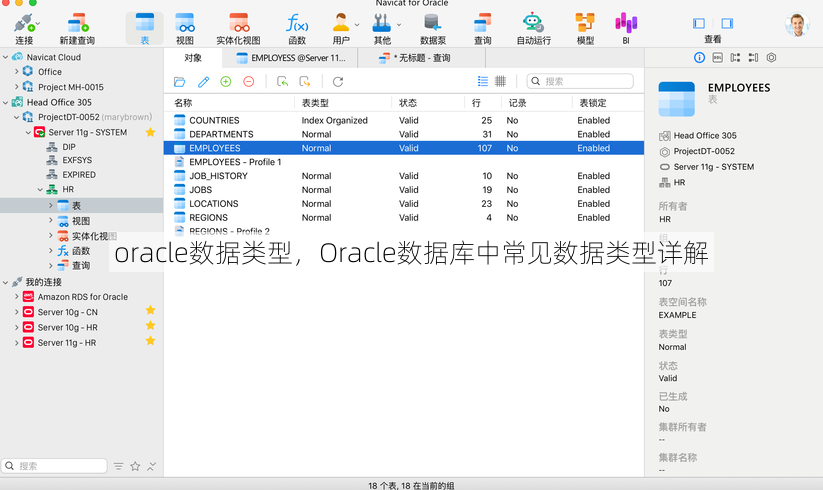Screen dimensions: 823x490
Task: Collapse the Server 11g - SYSTEM node
Action: click(28, 132)
